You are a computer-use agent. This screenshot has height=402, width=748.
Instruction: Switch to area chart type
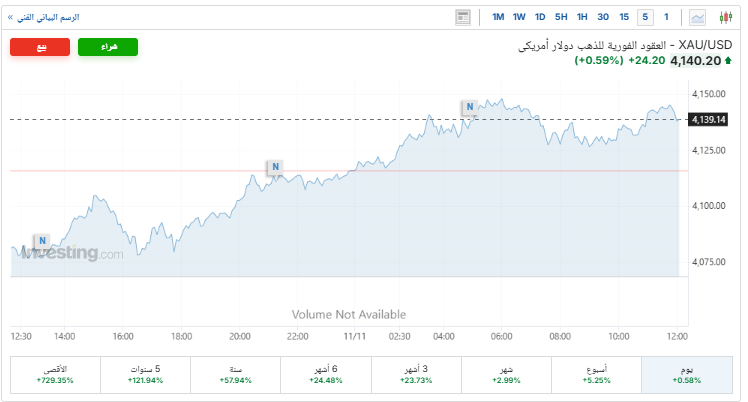pyautogui.click(x=697, y=17)
